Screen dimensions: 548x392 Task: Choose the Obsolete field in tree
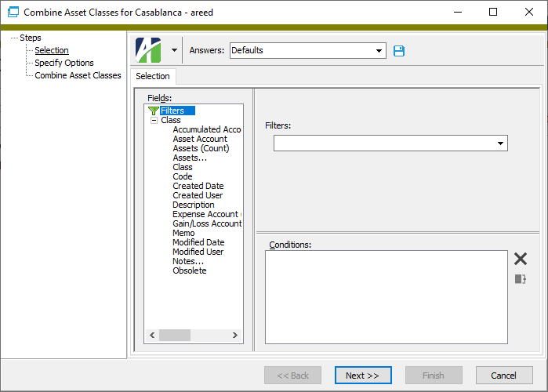(x=190, y=270)
